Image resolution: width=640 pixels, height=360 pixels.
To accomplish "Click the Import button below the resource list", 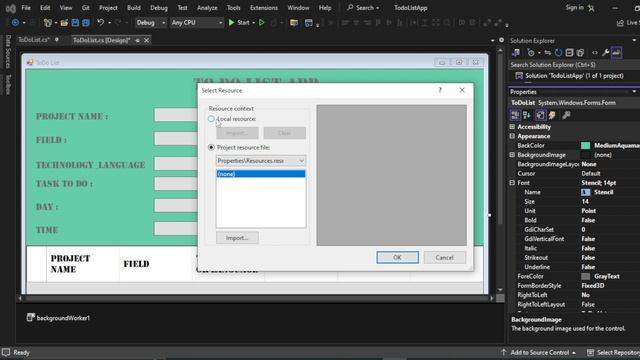I will pos(237,238).
